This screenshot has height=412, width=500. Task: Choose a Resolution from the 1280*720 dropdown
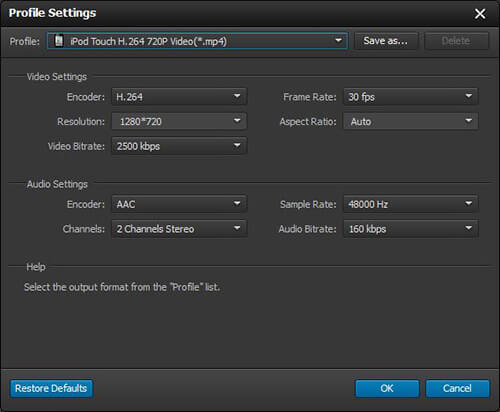[179, 121]
